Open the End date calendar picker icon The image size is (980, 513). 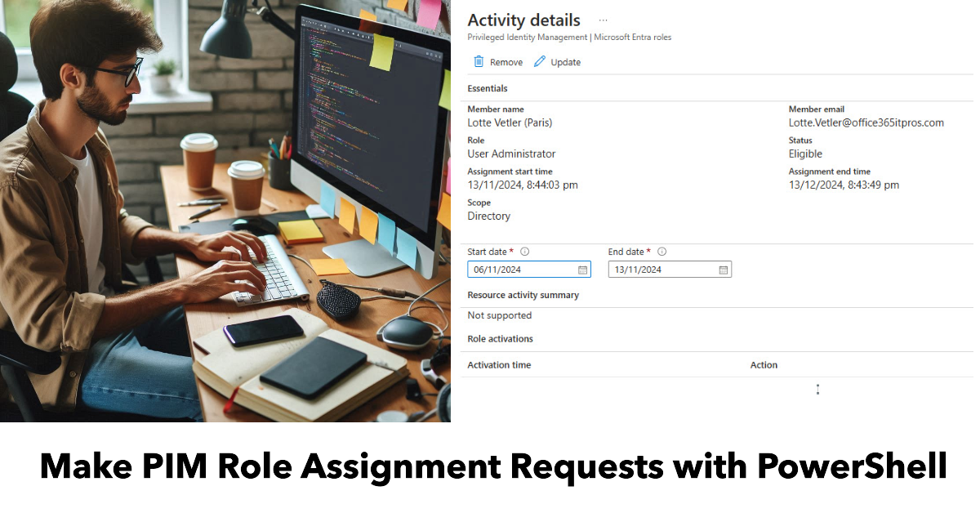tap(723, 270)
